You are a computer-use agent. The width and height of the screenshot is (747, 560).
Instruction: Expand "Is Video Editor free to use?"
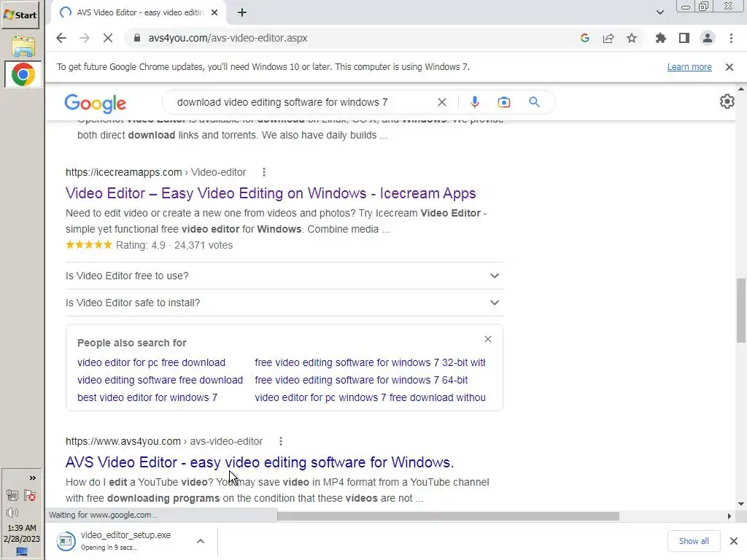284,276
